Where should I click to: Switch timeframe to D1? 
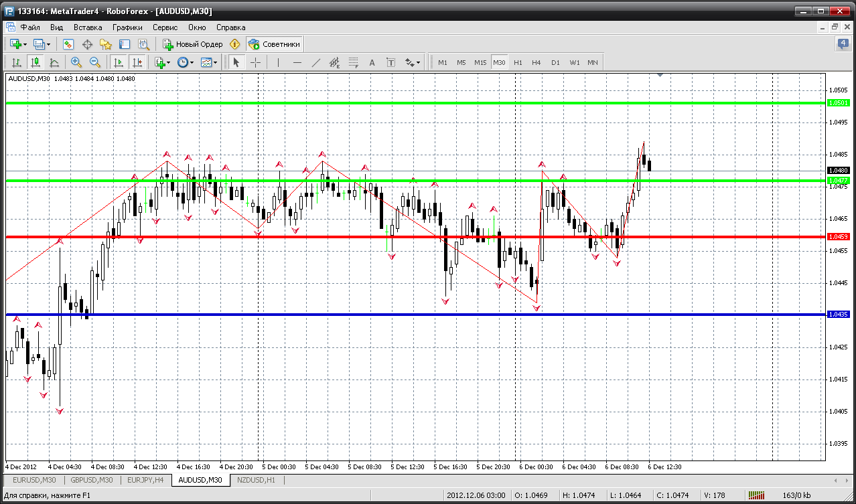pyautogui.click(x=555, y=62)
